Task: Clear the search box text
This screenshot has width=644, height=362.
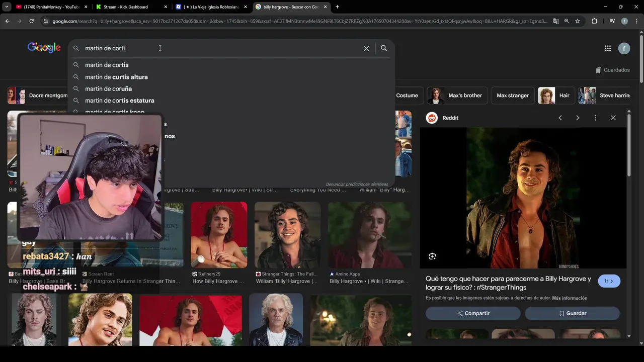Action: click(366, 48)
